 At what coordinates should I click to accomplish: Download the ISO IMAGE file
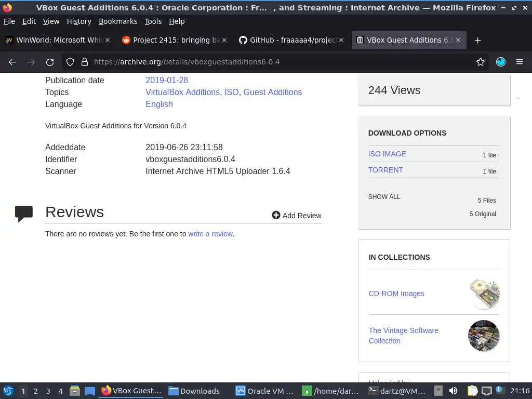pyautogui.click(x=387, y=154)
